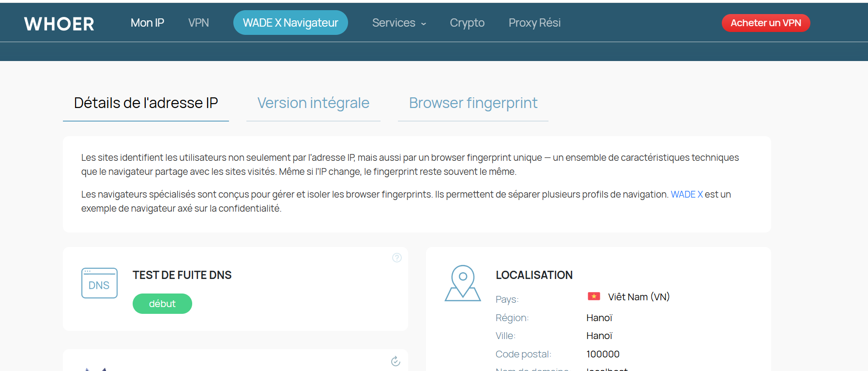Click the Code postal label
Screen dimensions: 868x371
point(523,354)
